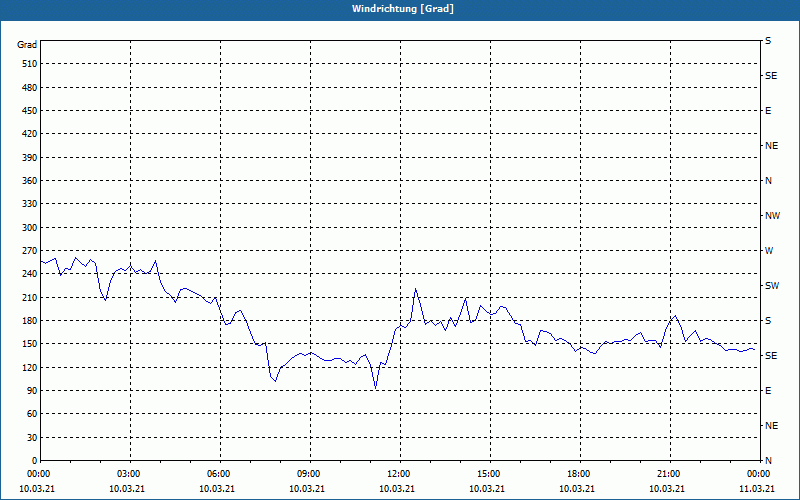Click the NE compass label at the 390 gridline

[771, 145]
